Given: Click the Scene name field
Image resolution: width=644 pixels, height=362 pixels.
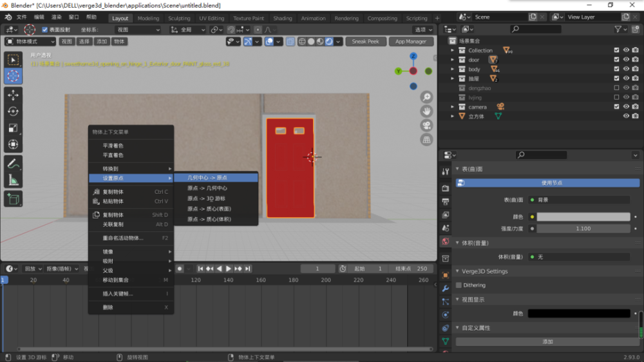Looking at the screenshot, I should click(499, 17).
